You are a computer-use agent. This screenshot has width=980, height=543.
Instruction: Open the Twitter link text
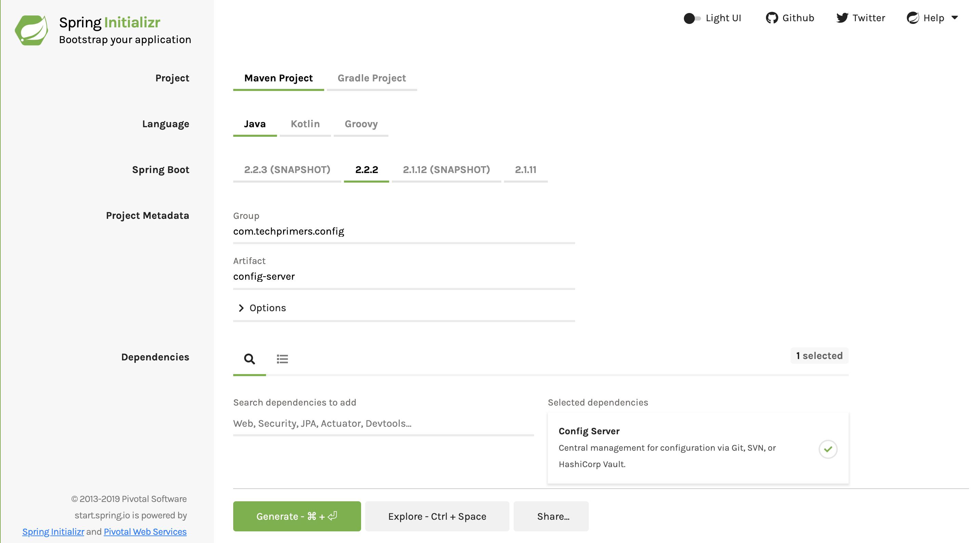[x=869, y=18]
